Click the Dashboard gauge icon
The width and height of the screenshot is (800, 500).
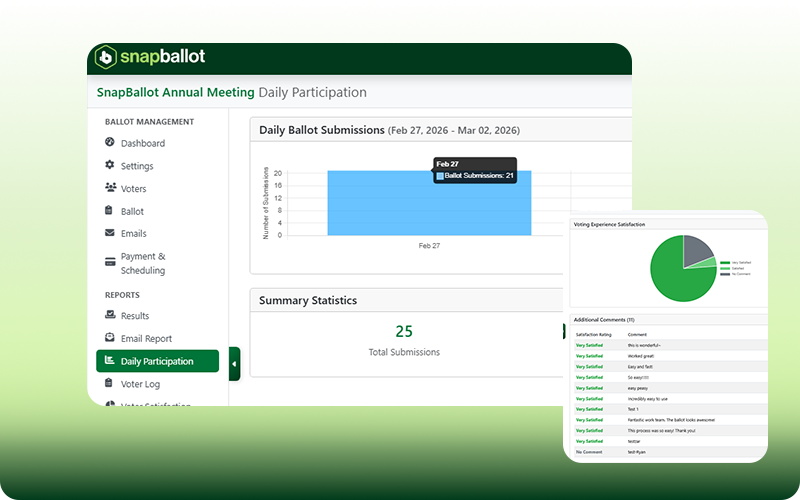(x=110, y=142)
